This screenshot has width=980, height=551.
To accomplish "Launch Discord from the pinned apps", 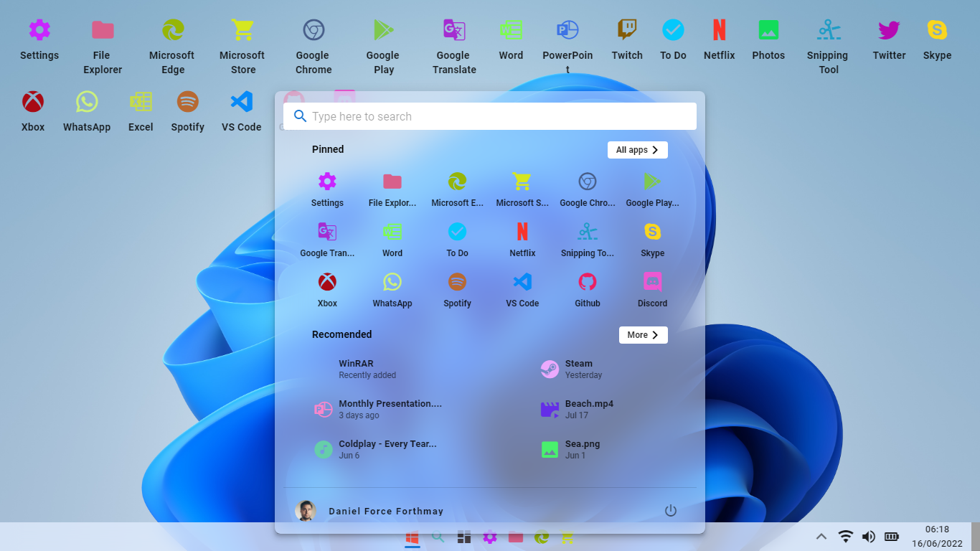I will [x=652, y=290].
